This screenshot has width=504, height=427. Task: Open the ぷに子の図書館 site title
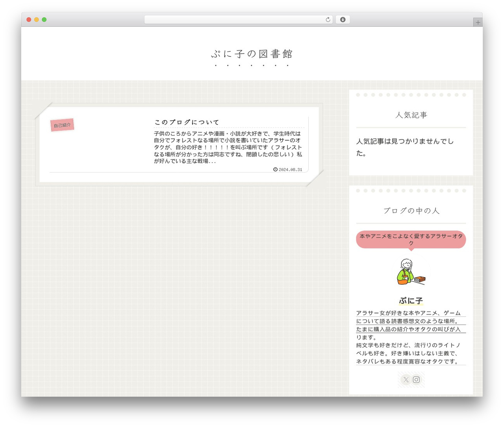click(252, 54)
